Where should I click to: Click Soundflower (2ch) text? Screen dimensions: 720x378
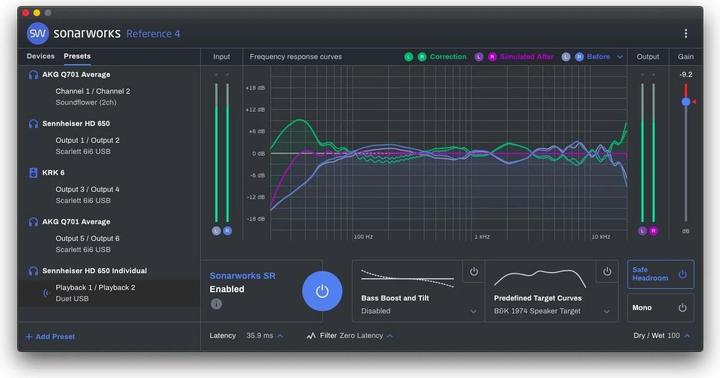coord(86,102)
